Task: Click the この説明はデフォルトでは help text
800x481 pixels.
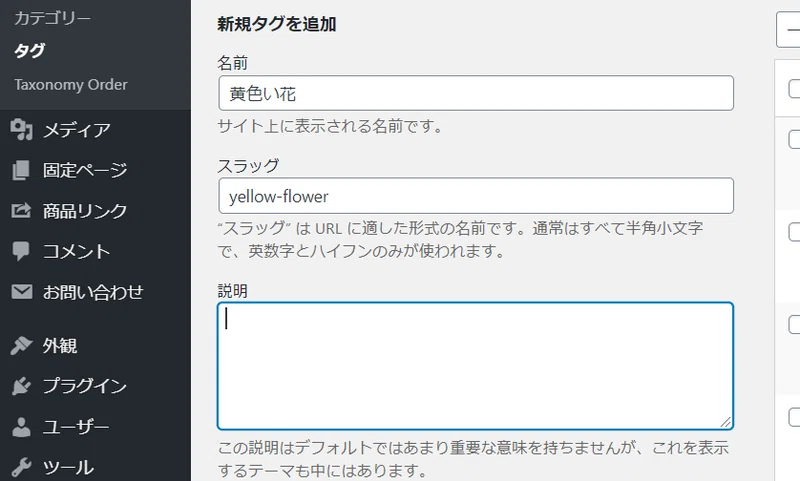Action: coord(473,459)
